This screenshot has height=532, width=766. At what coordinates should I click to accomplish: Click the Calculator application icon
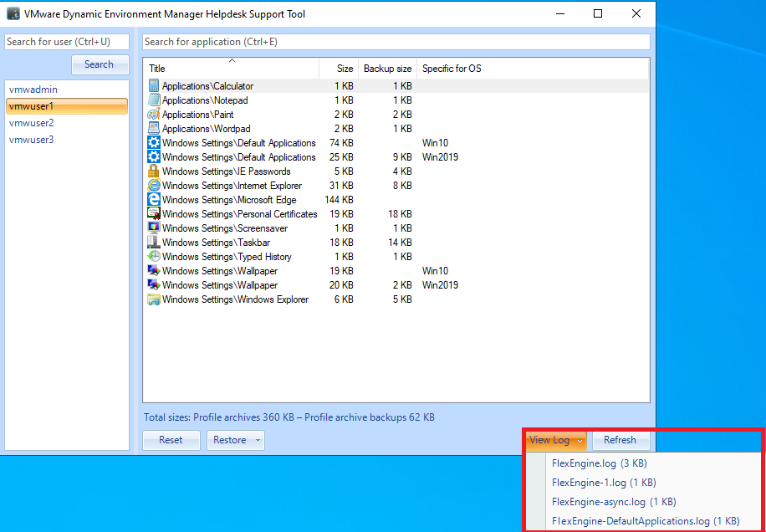coord(153,86)
